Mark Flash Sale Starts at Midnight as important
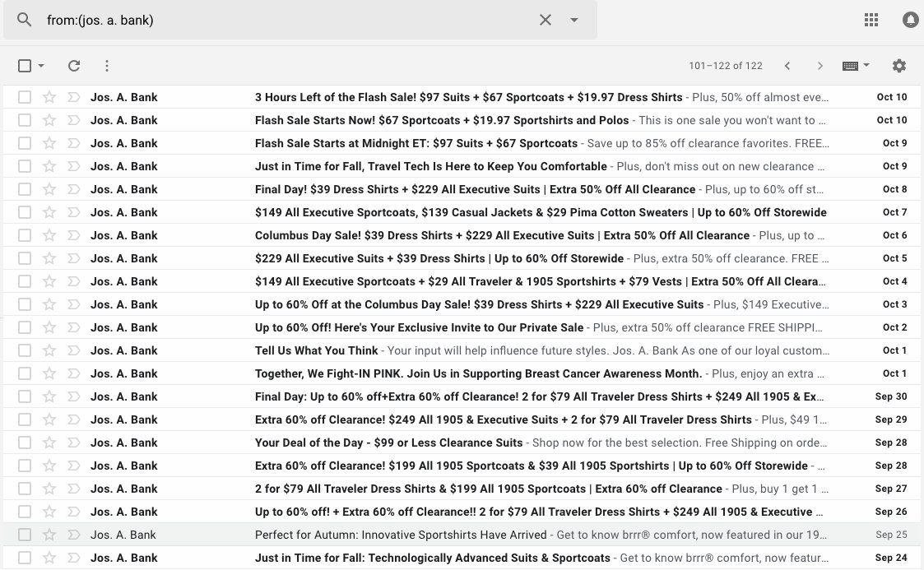 [74, 143]
